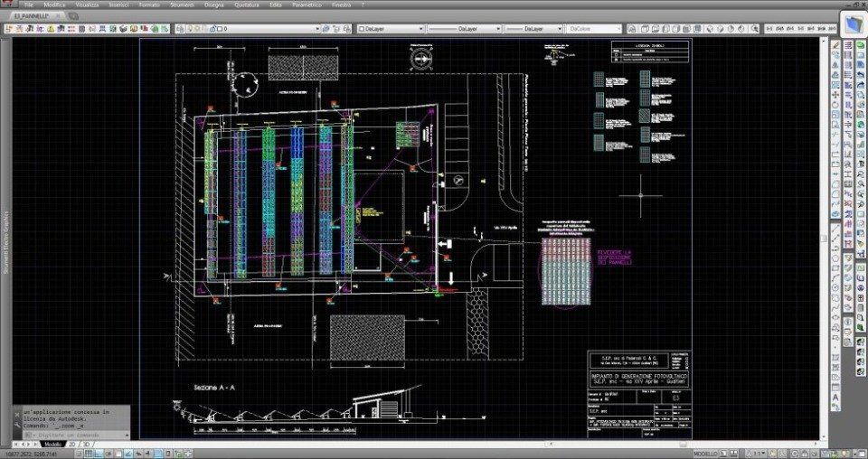
Task: Open the File menu
Action: pos(29,5)
